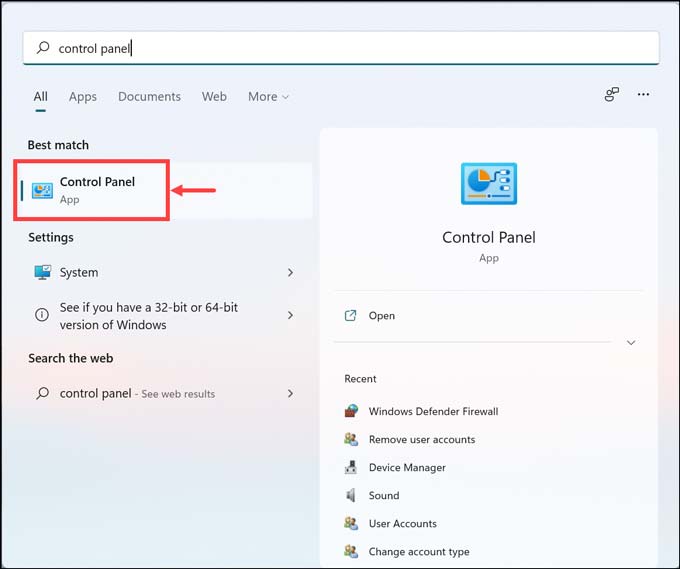
Task: Select the System settings result
Action: click(x=78, y=272)
